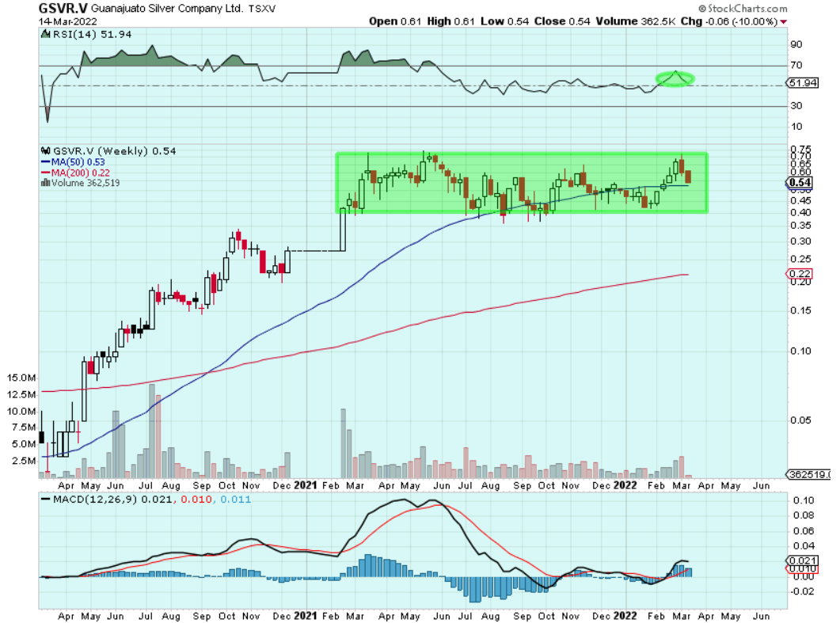Click the 0.021 MACD value tag on right axis
The image size is (840, 623).
802,560
